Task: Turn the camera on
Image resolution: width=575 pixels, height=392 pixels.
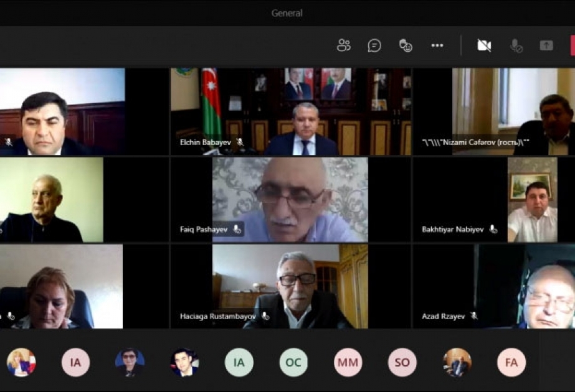Action: click(484, 45)
